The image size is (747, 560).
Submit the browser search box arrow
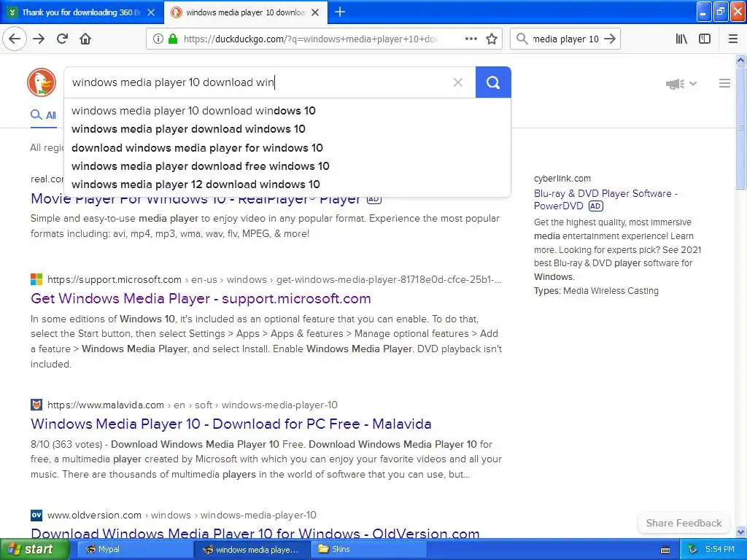[610, 39]
